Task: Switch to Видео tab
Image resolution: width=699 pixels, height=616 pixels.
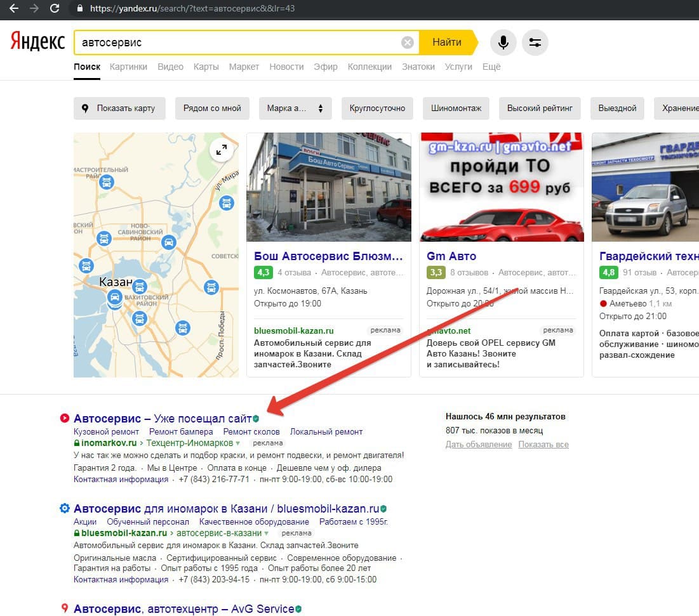Action: 170,67
